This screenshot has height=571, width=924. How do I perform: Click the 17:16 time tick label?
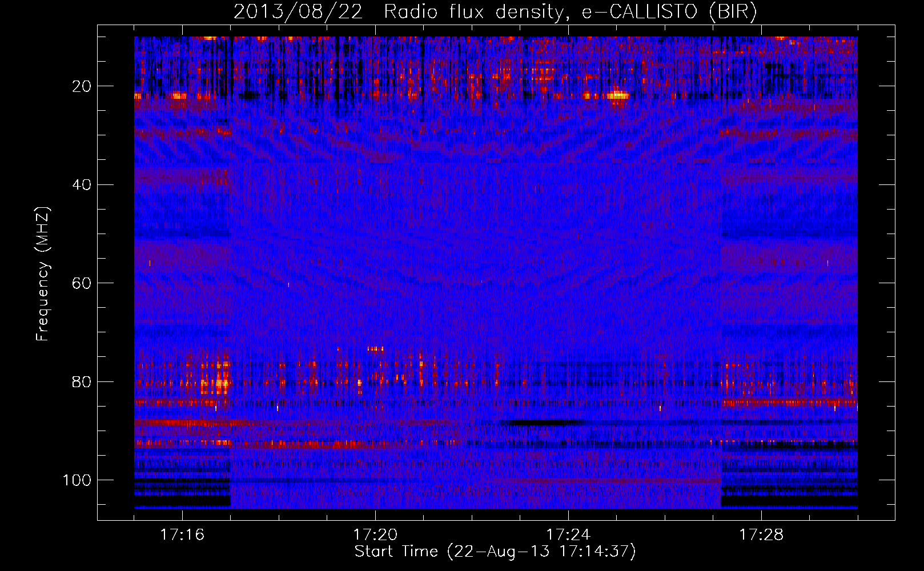coord(182,535)
